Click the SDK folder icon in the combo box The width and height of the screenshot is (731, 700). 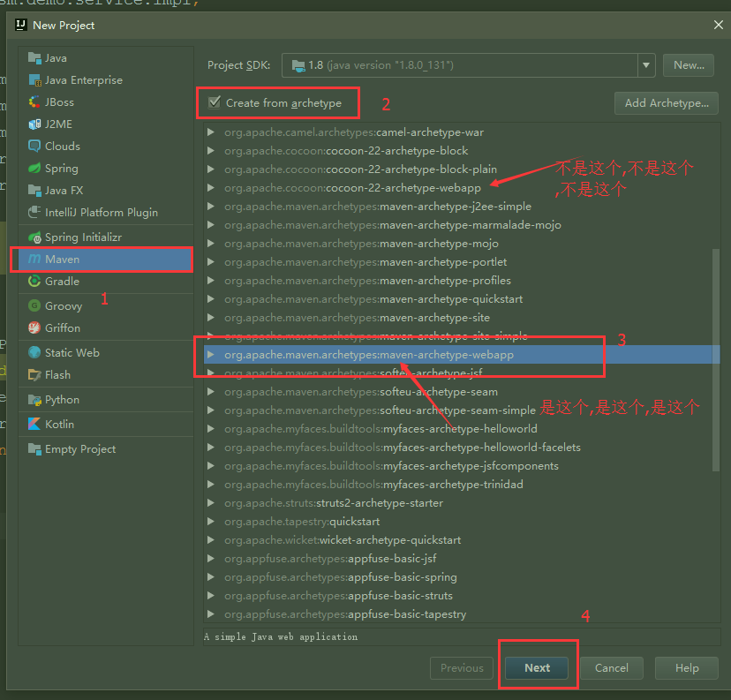click(x=298, y=65)
